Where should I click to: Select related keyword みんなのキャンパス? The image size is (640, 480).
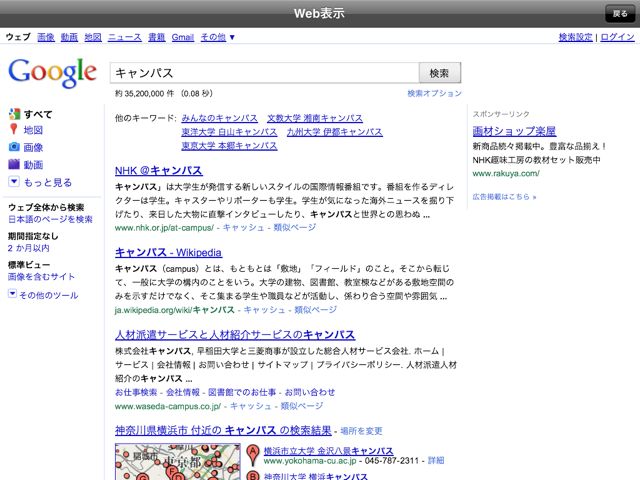coord(220,118)
